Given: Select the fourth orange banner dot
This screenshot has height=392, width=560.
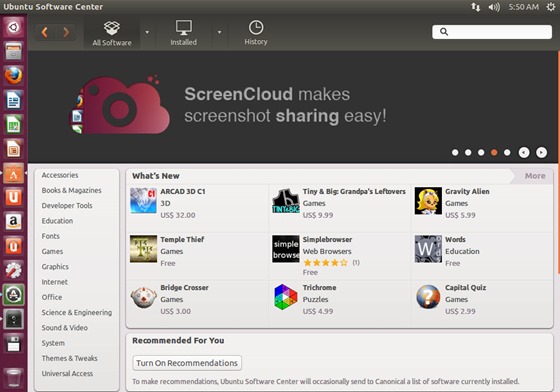Looking at the screenshot, I should [x=494, y=152].
